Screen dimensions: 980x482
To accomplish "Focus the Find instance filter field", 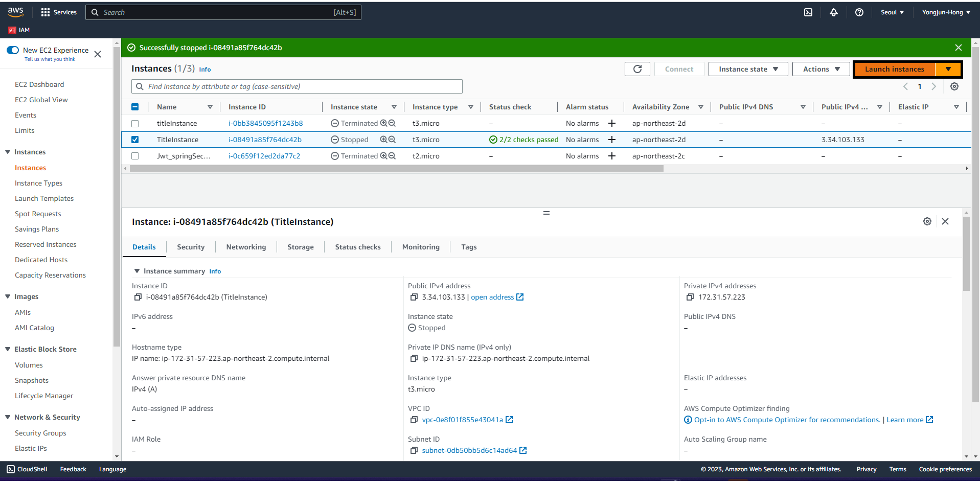I will click(297, 86).
